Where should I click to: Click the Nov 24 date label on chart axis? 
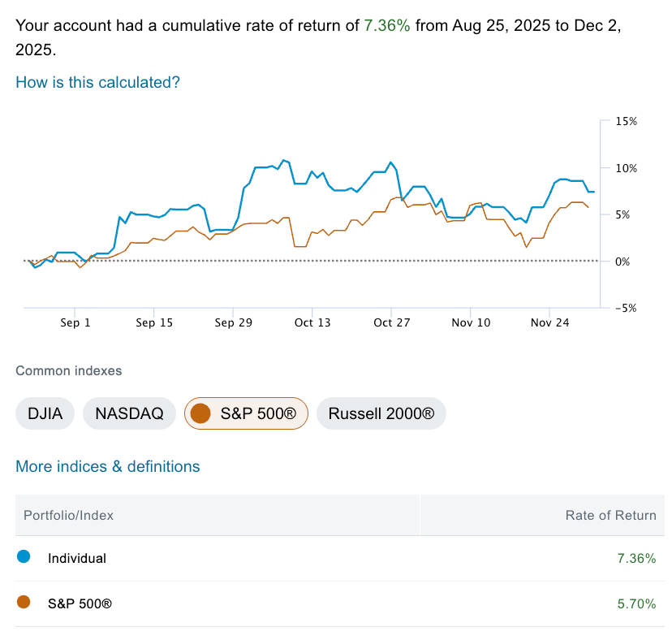tap(551, 322)
